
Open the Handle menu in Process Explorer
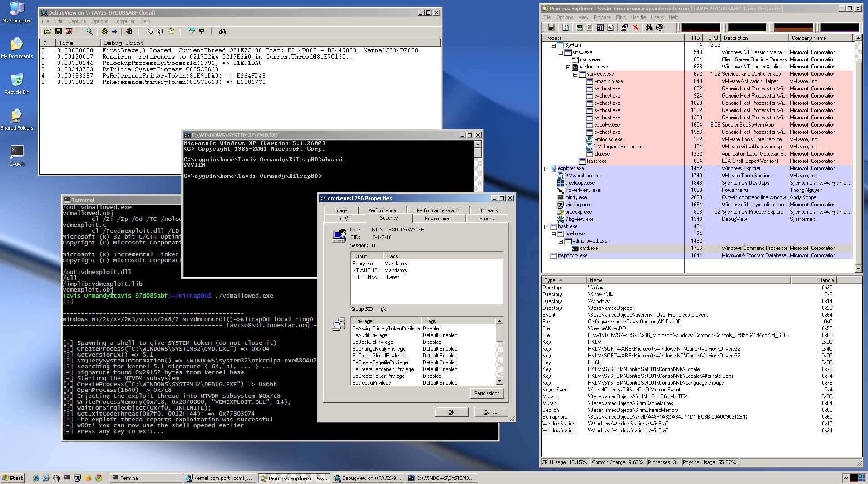tap(638, 17)
